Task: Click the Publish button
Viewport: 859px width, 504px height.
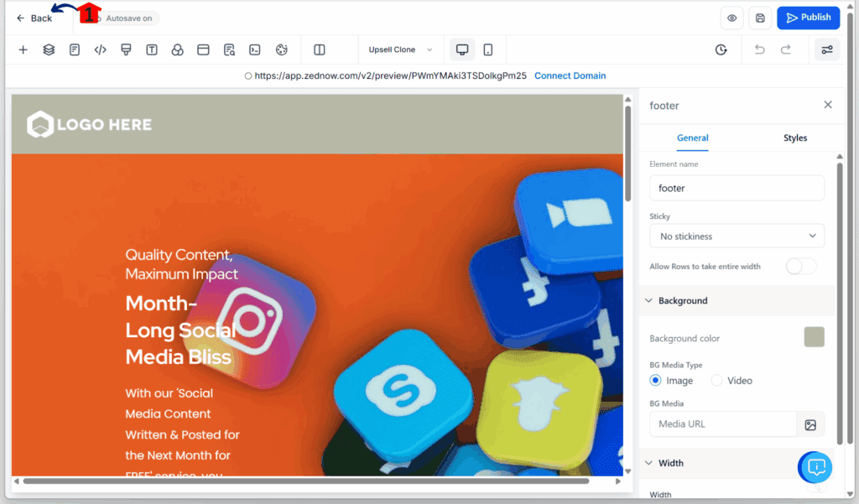Action: tap(808, 18)
